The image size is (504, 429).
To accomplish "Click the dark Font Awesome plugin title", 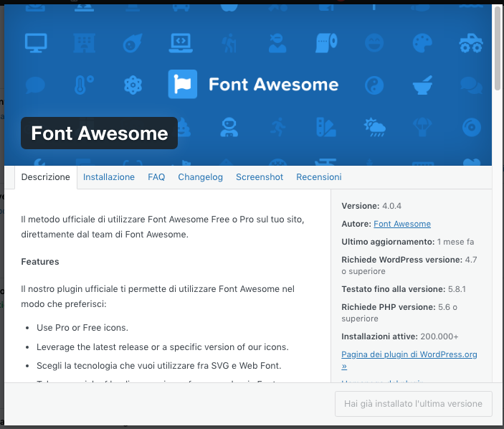I will click(x=100, y=133).
